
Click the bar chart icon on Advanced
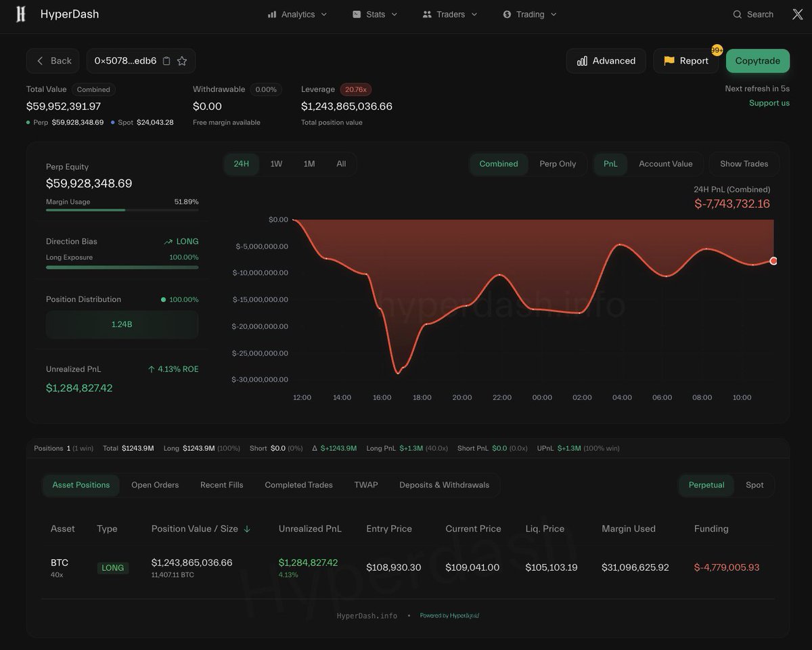tap(582, 61)
